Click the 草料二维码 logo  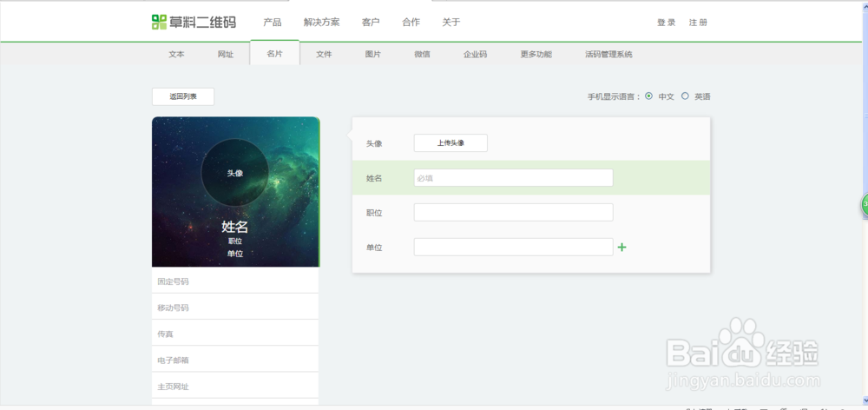point(194,23)
